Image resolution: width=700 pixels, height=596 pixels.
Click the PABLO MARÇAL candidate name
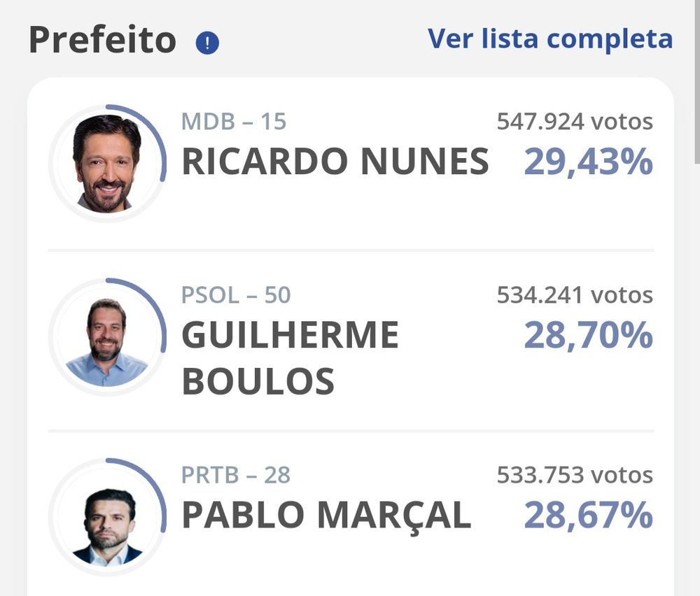(326, 516)
